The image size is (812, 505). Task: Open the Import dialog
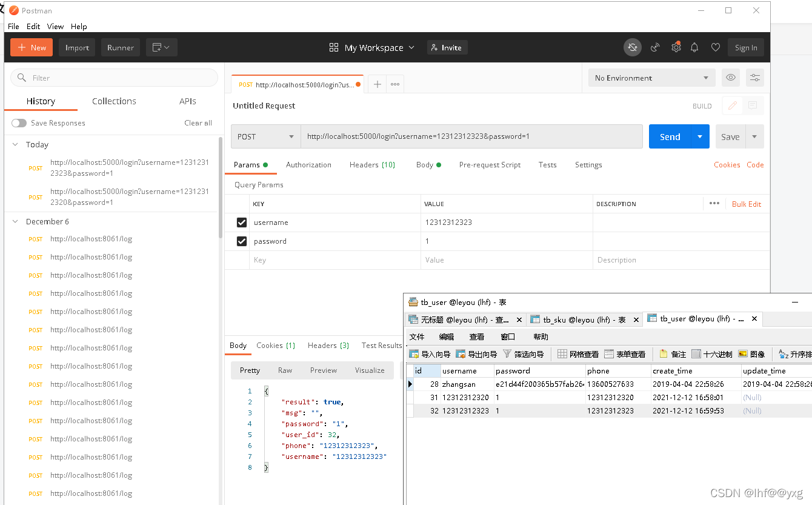pos(77,47)
